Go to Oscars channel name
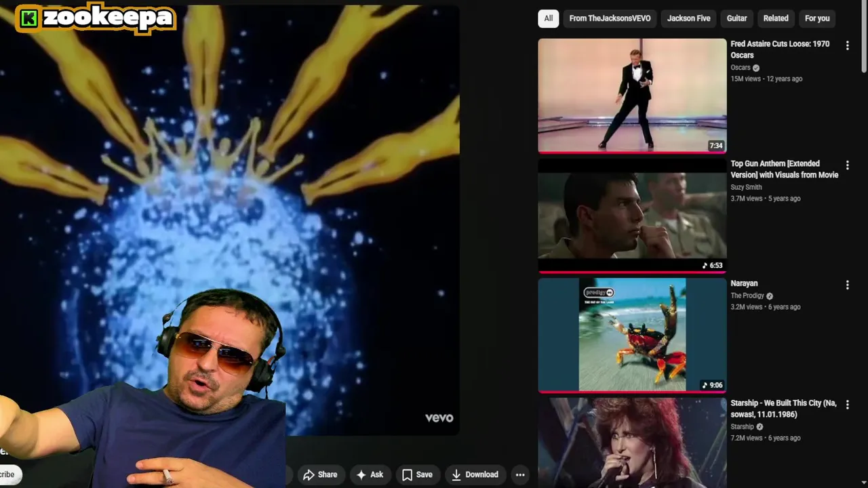The image size is (868, 488). (741, 68)
